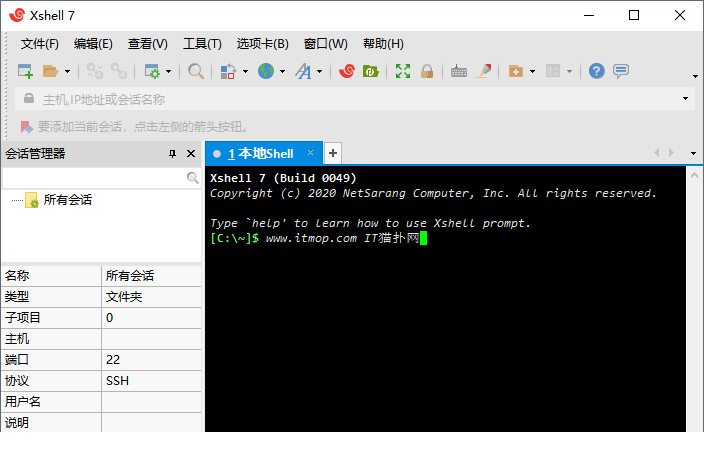Screen dimensions: 704x449
Task: Click the 说明 property label
Action: 17,423
